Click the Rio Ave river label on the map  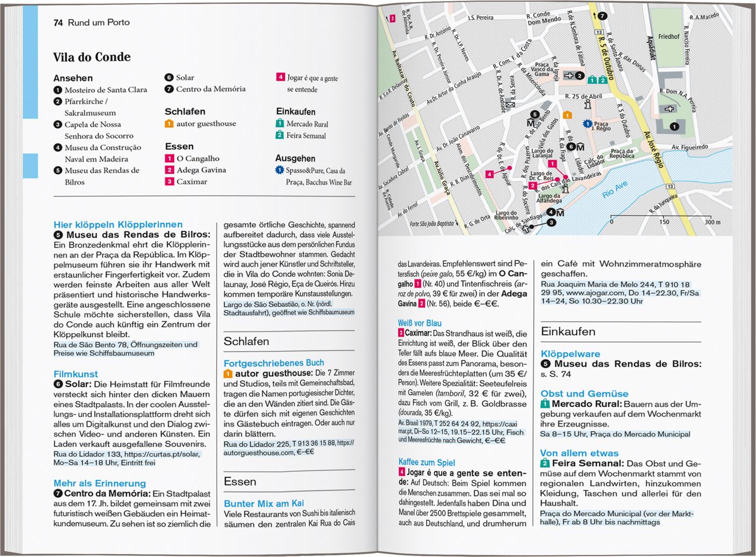(x=614, y=190)
